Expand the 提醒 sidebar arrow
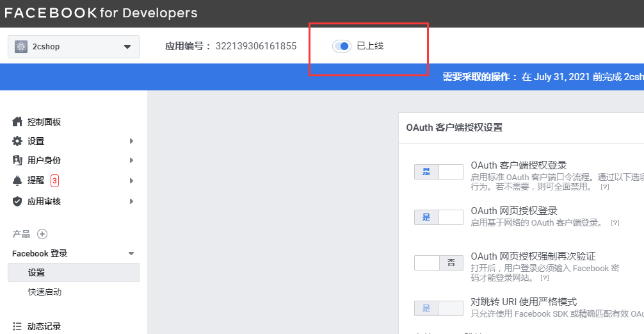Screen dimensions: 644x334 coord(131,181)
